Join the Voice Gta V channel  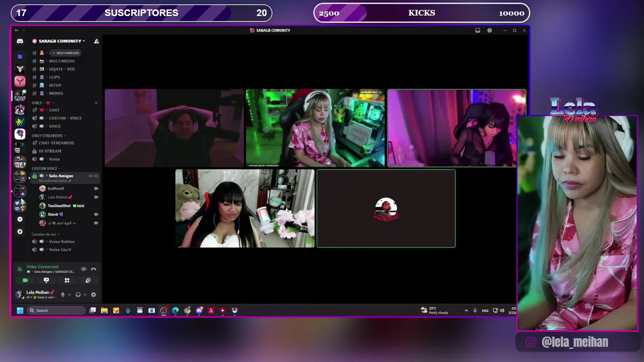(x=60, y=249)
